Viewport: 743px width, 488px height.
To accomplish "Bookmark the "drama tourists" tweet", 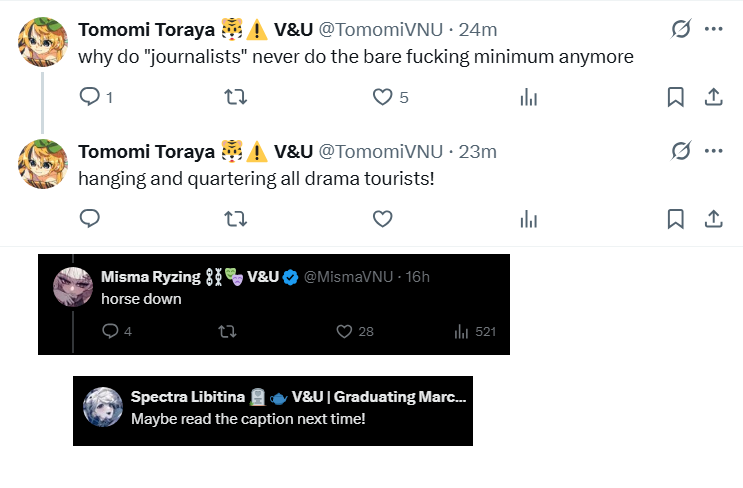I will tap(676, 218).
